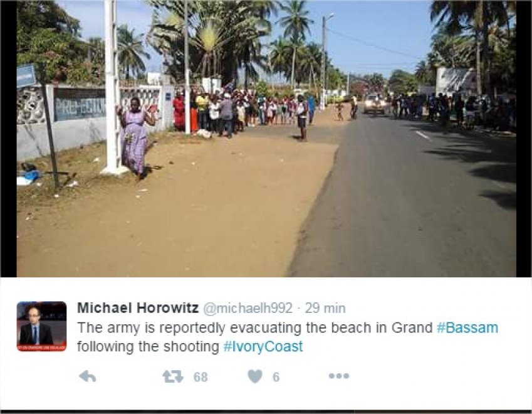Image resolution: width=532 pixels, height=414 pixels.
Task: View the 6 likes count
Action: [x=276, y=376]
